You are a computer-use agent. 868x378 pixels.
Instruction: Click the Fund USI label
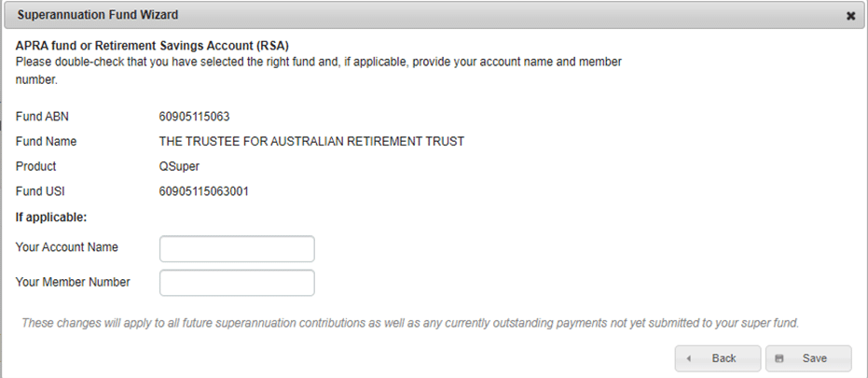40,191
